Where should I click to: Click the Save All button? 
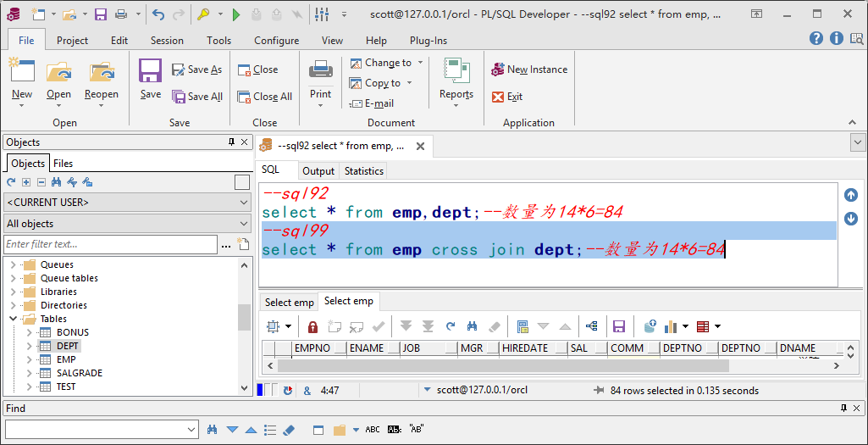click(x=197, y=97)
